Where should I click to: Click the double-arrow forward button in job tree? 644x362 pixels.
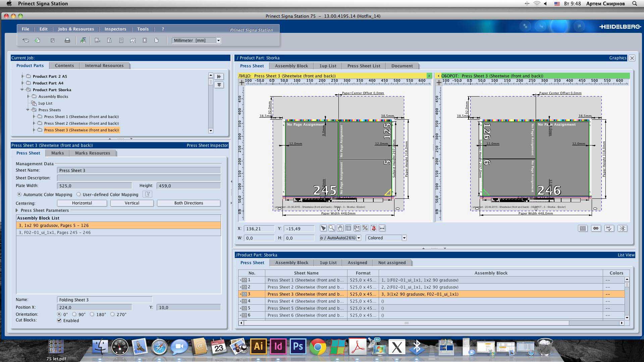(x=219, y=76)
